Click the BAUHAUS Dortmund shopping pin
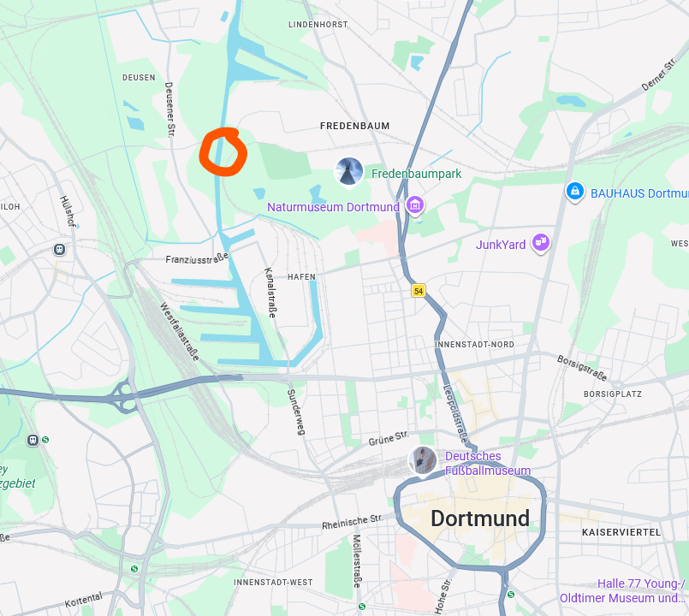Viewport: 689px width, 616px height. [575, 192]
